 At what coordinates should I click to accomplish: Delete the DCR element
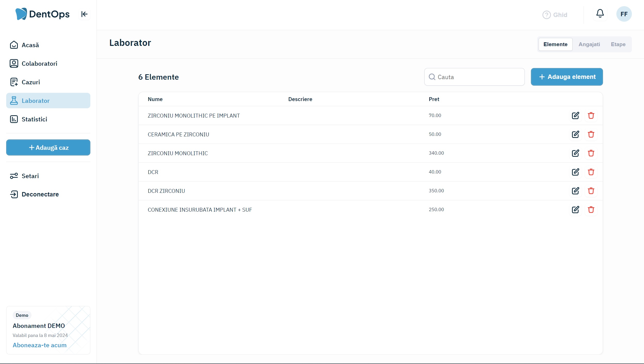coord(591,172)
